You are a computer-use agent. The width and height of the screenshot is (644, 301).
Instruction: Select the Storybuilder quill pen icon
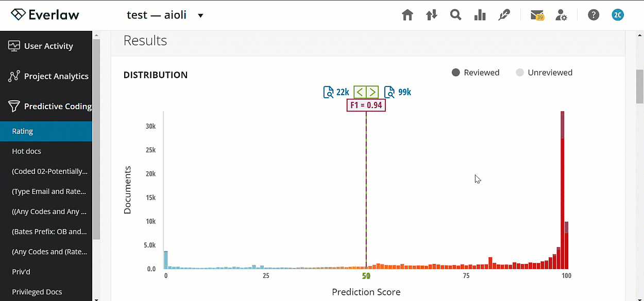point(504,15)
